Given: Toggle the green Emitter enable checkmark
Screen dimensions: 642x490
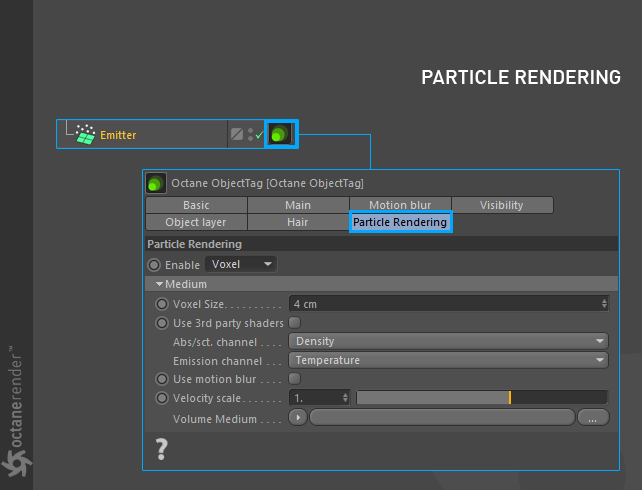Looking at the screenshot, I should (x=259, y=134).
